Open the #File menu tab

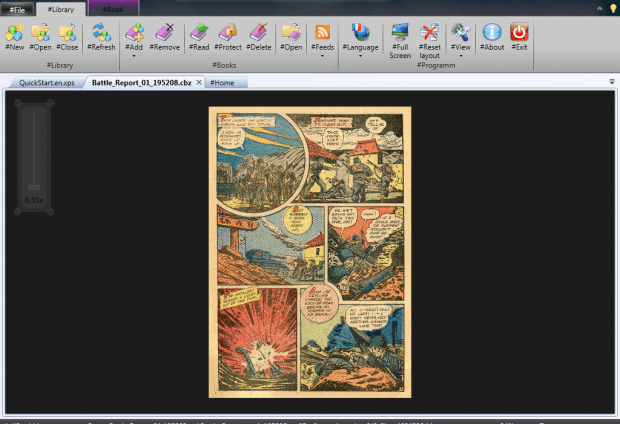coord(17,9)
